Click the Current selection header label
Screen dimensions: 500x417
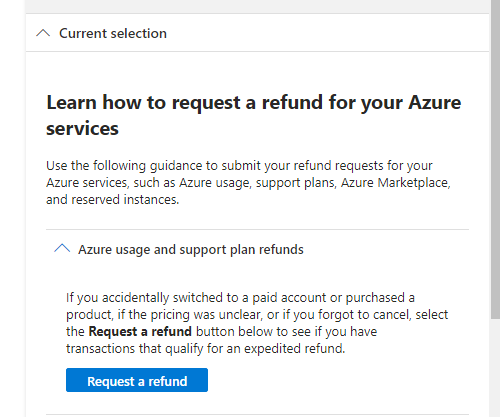coord(113,33)
